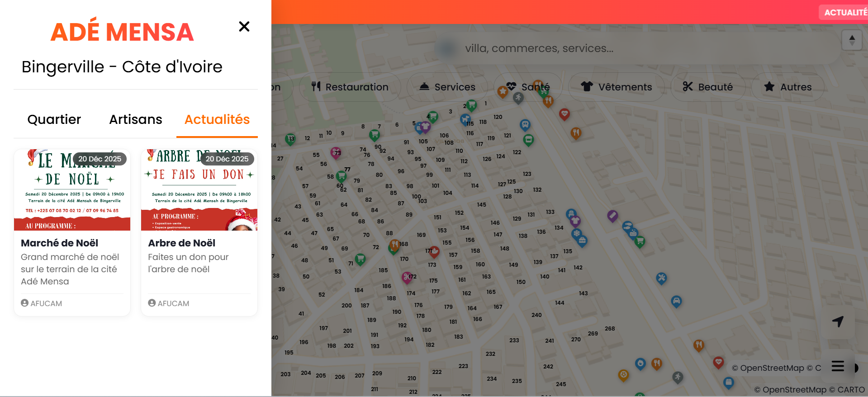Select the Vêtements category filter
The width and height of the screenshot is (868, 397).
tap(616, 87)
